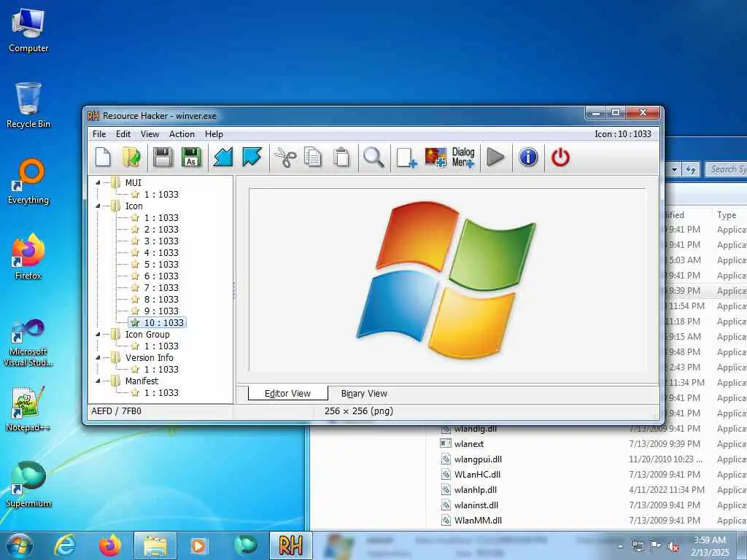Open the Edit menu
The height and width of the screenshot is (560, 747).
point(123,134)
